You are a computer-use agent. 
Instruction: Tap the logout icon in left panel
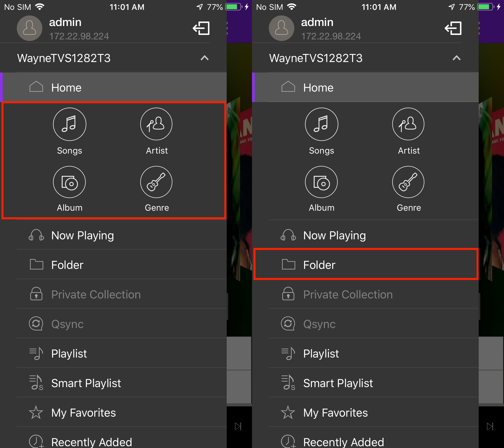[x=201, y=28]
